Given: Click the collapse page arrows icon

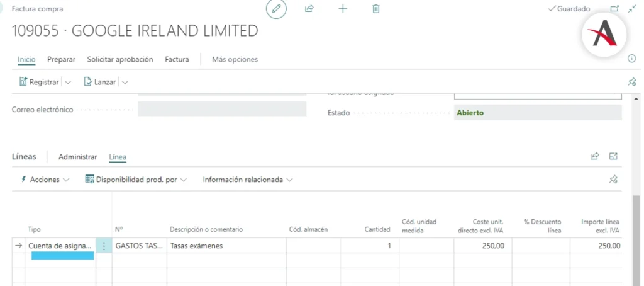Looking at the screenshot, I should (x=631, y=9).
